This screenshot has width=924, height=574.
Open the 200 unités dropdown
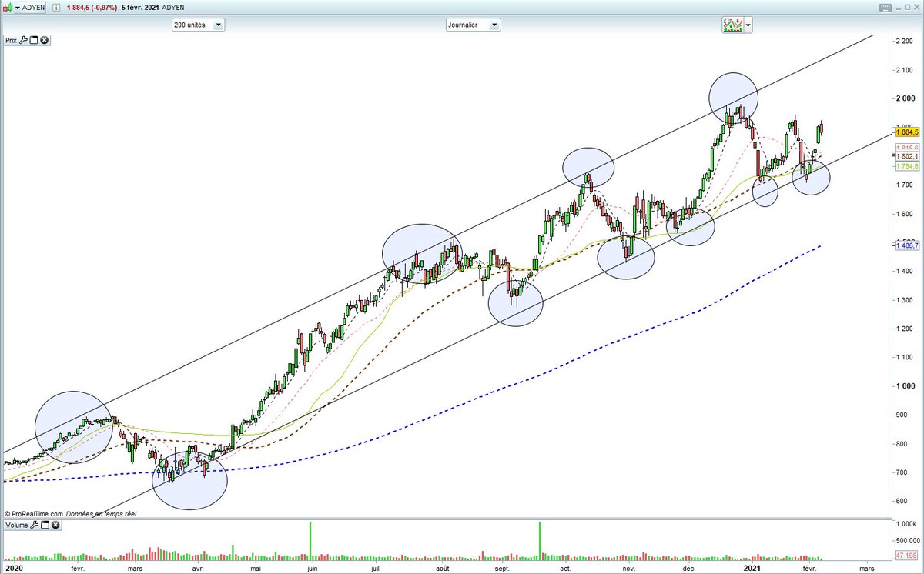[199, 25]
